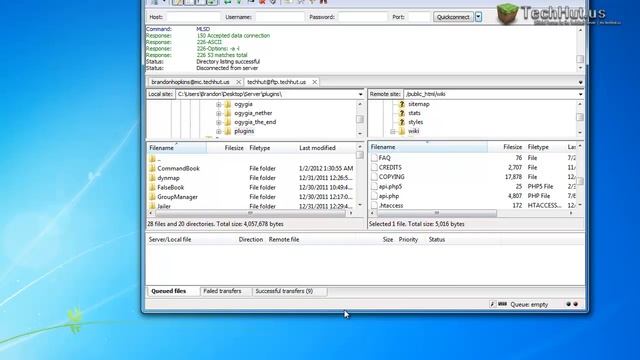Collapse the wiki node in remote tree
Image resolution: width=640 pixels, height=360 pixels.
pyautogui.click(x=392, y=131)
